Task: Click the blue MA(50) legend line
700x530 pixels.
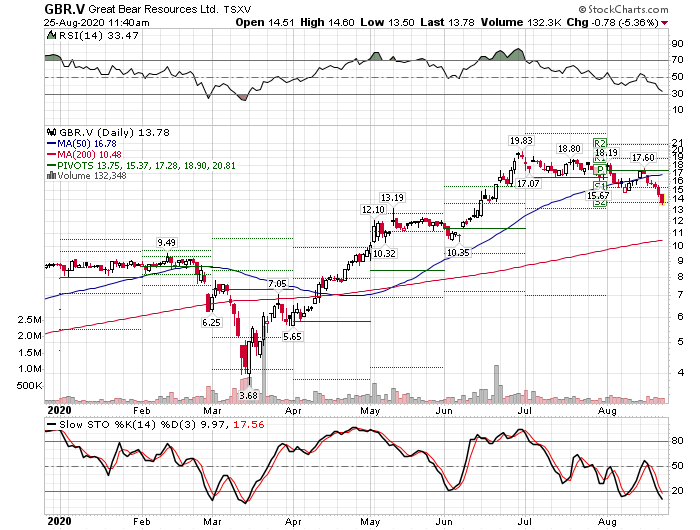Action: (x=51, y=144)
